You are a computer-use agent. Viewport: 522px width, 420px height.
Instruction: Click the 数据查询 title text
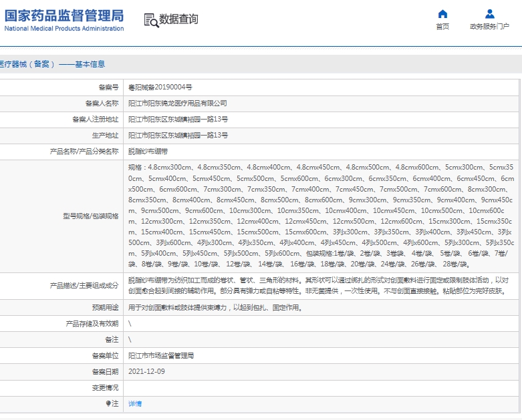coord(178,19)
